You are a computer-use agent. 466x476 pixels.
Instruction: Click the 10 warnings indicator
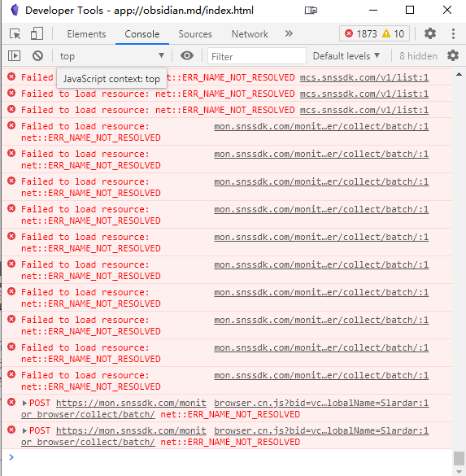click(x=393, y=33)
